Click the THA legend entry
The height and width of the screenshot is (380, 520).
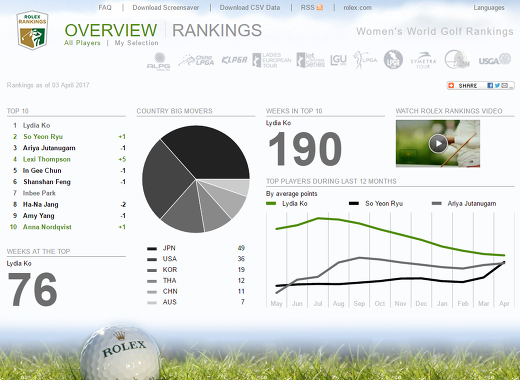pyautogui.click(x=196, y=281)
